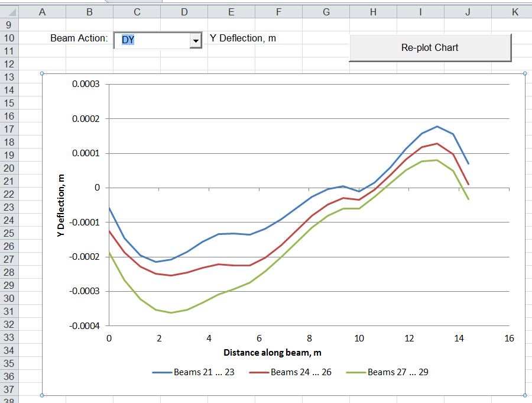
Task: Click the chart's top-left resize handle
Action: tap(42, 73)
